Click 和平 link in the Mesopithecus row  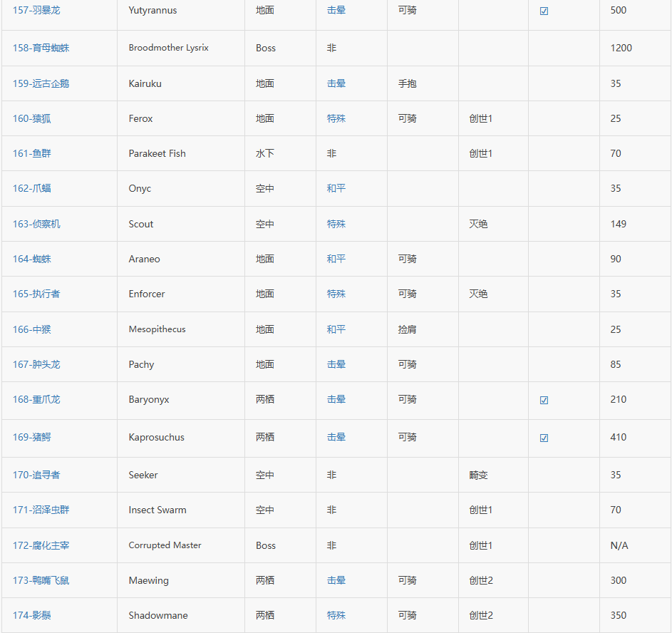click(x=336, y=329)
